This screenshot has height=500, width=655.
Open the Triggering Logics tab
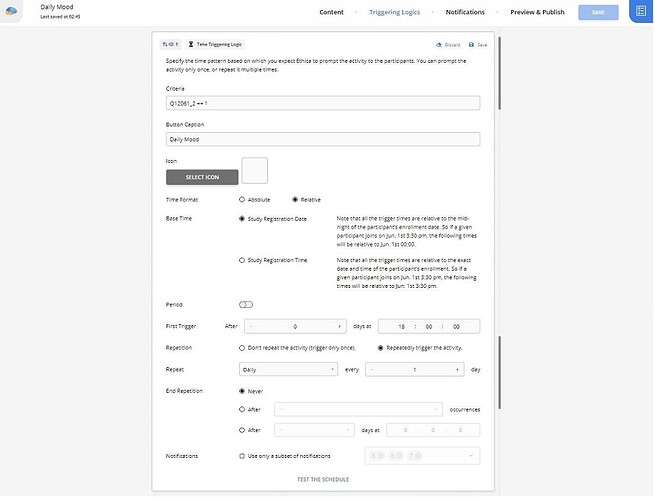[394, 12]
